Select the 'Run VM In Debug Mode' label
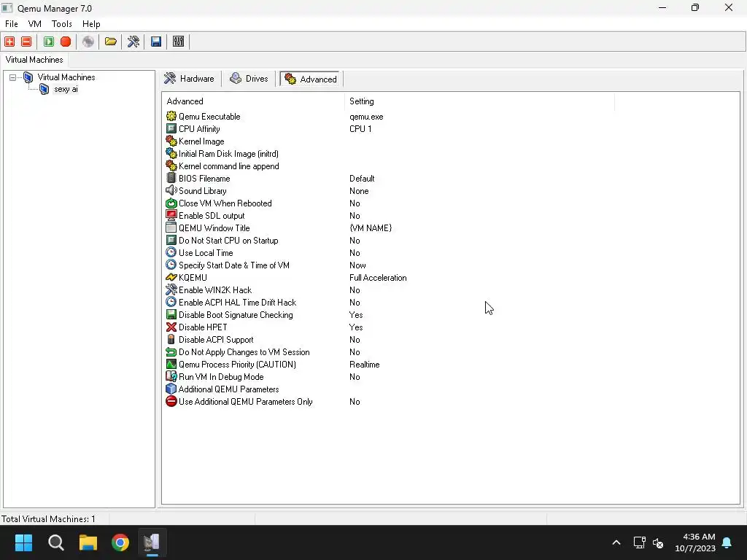This screenshot has height=560, width=747. (x=221, y=377)
